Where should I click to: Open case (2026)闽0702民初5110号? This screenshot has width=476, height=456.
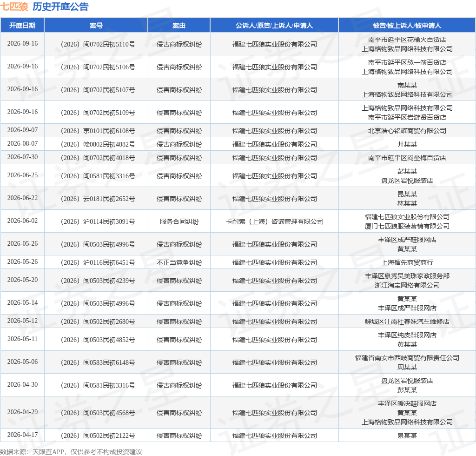coord(98,44)
